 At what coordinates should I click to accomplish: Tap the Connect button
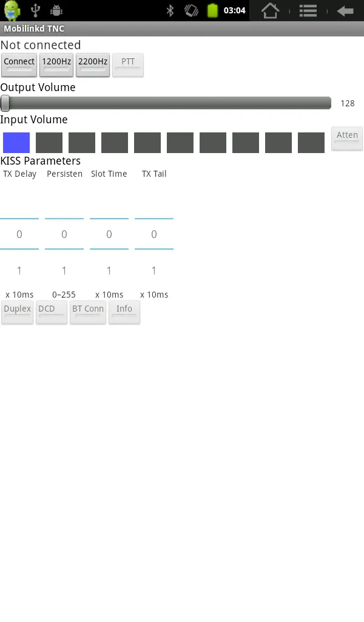(19, 64)
